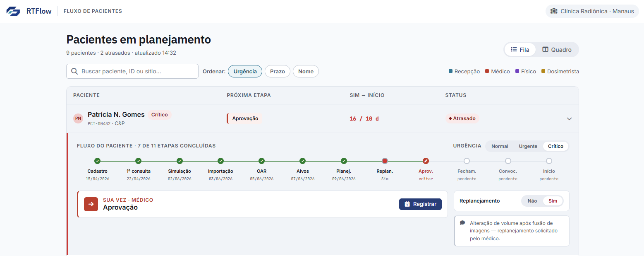Sort the list by Urgência
Image resolution: width=644 pixels, height=256 pixels.
(245, 71)
